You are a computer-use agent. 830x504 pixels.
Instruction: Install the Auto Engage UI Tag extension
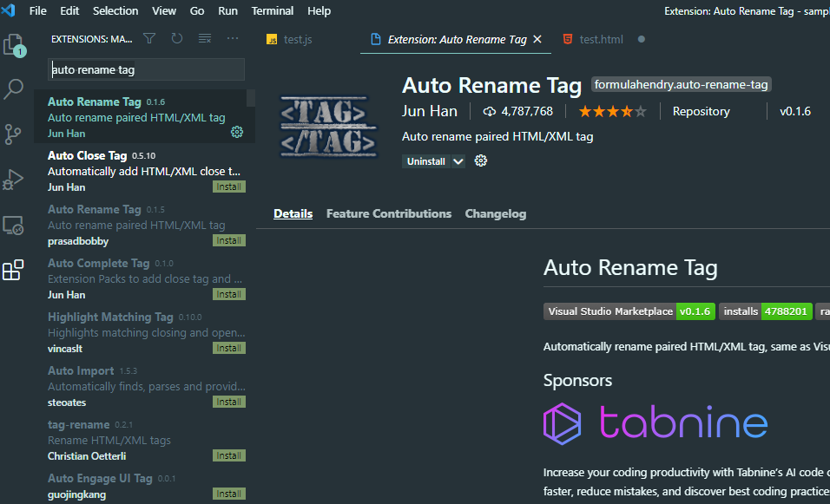tap(228, 494)
